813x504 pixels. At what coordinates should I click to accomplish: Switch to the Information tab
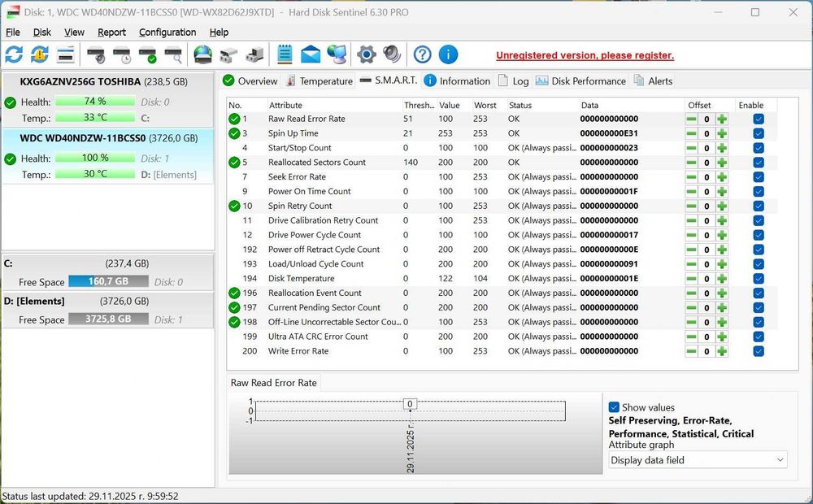(x=457, y=81)
